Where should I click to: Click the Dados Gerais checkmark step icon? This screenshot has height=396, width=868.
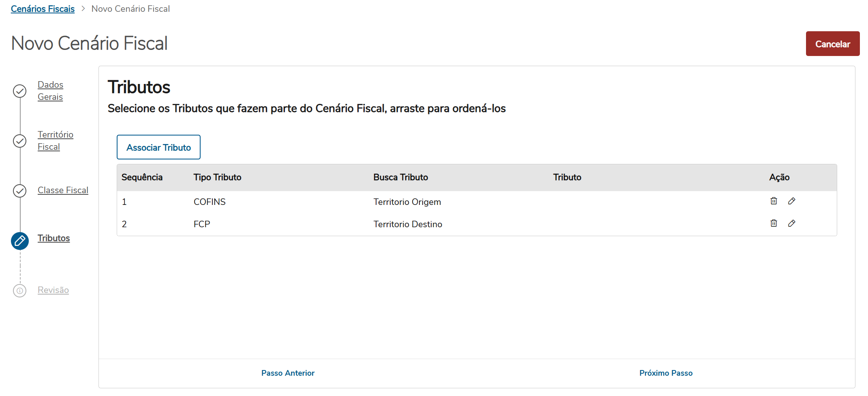[20, 91]
